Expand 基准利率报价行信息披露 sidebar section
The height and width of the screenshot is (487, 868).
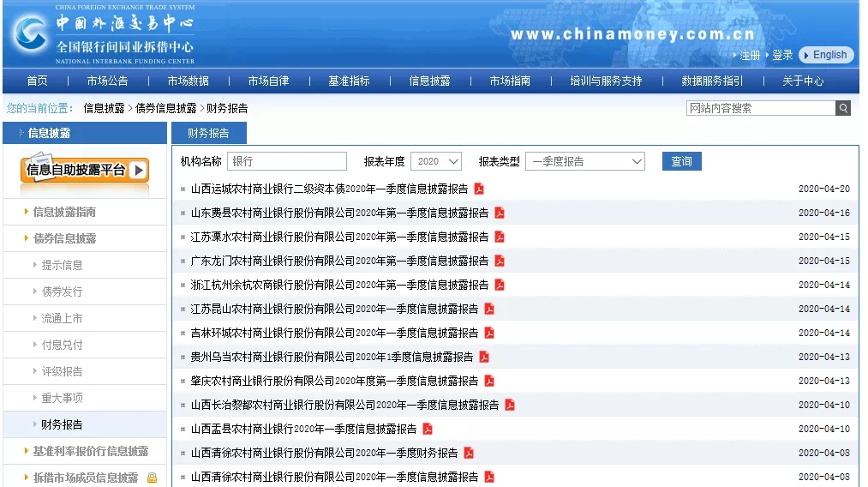pyautogui.click(x=90, y=451)
